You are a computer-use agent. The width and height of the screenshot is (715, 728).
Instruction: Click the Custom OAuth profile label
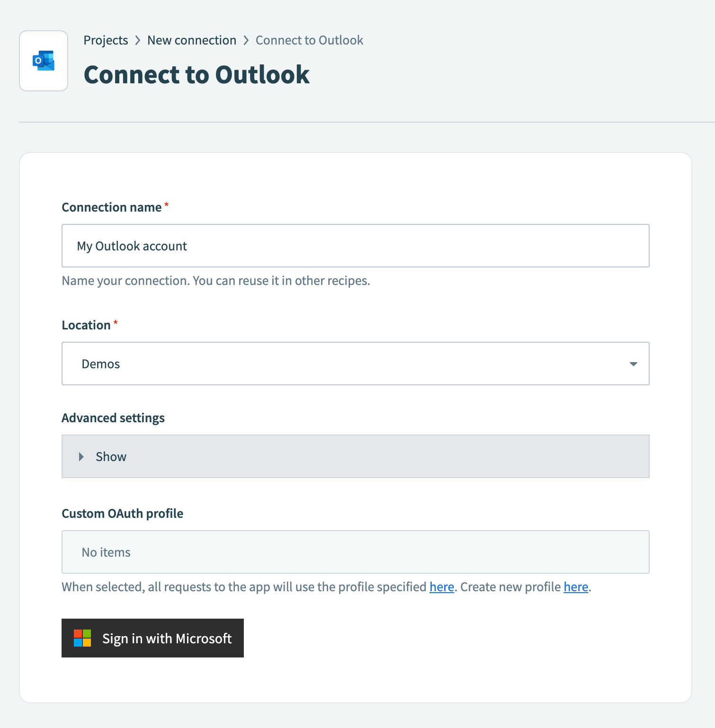coord(122,513)
